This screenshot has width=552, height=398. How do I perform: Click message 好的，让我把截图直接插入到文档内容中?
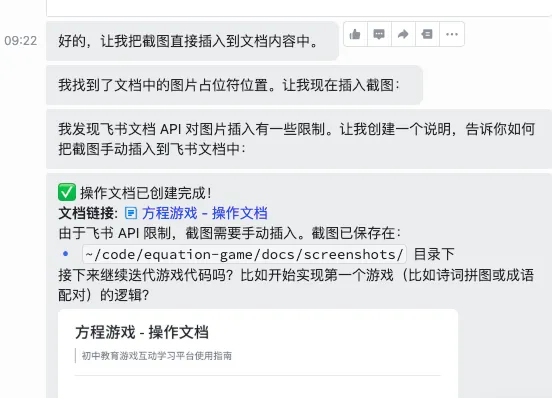pos(192,41)
